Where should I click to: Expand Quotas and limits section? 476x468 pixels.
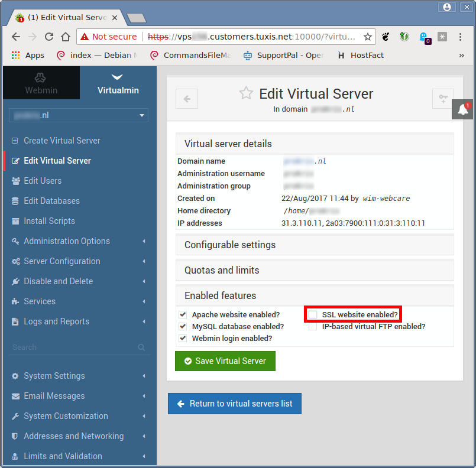(x=315, y=270)
